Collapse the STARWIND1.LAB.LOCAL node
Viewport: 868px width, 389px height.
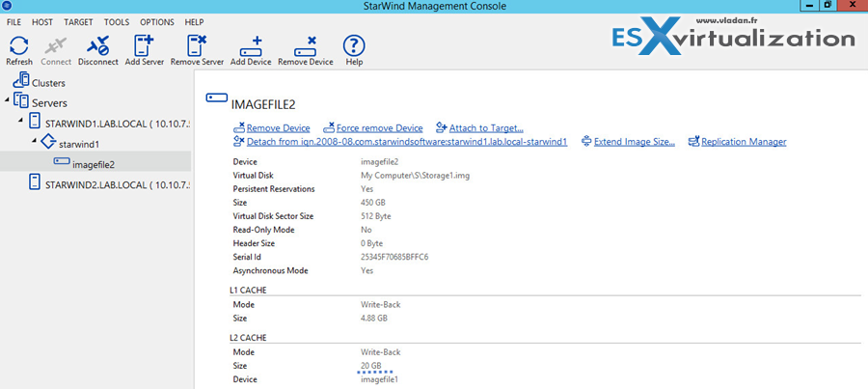[21, 121]
